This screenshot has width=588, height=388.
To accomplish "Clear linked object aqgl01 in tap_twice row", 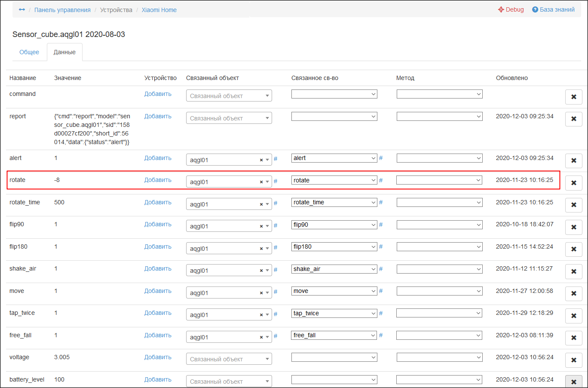I will coord(261,315).
